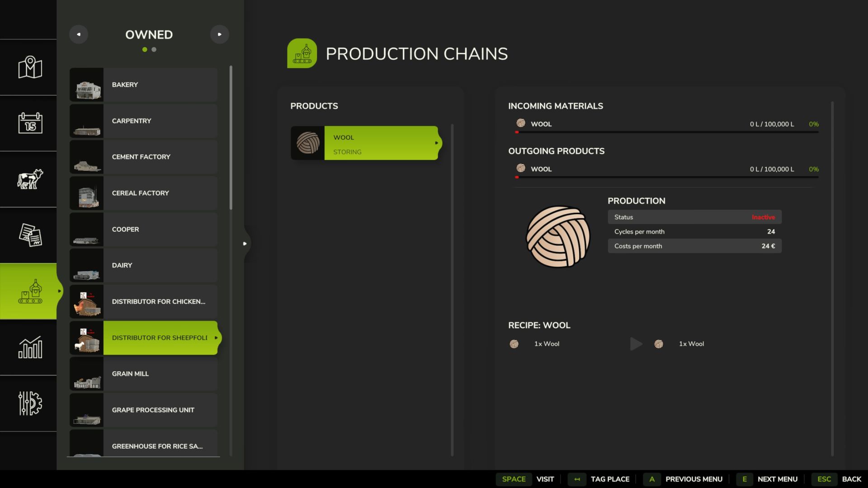868x488 pixels.
Task: Open the statistics chart icon
Action: 30,347
